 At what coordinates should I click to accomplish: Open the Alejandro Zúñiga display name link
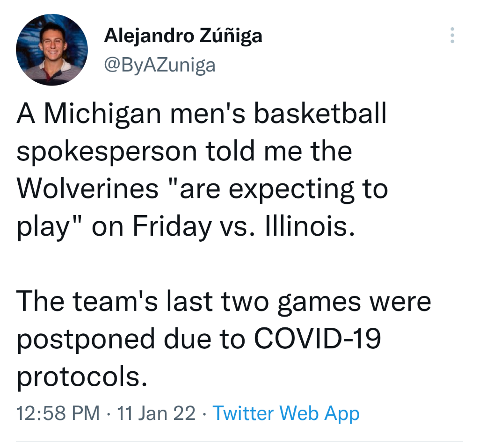[x=183, y=36]
